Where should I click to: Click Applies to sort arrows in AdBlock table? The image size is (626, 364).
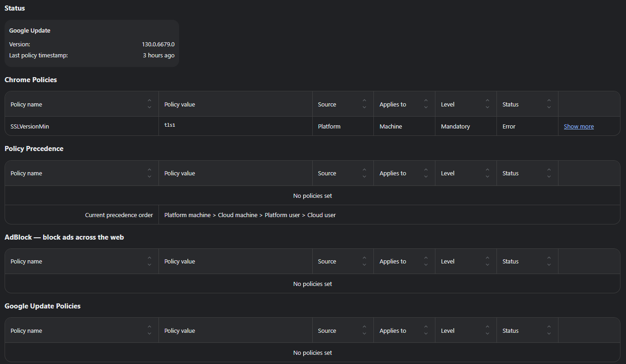[x=426, y=261]
